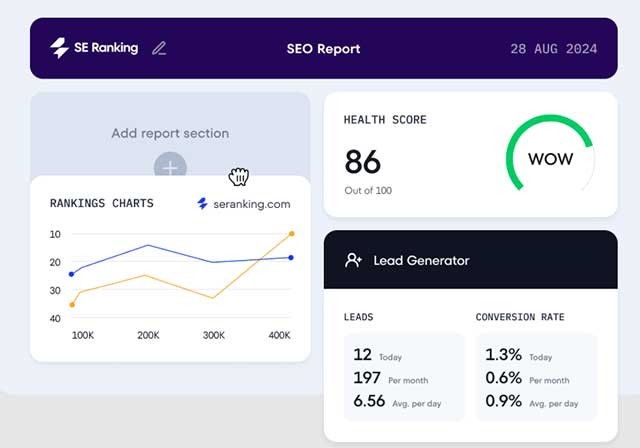Click the seranking.com logo icon in chart card
Screen dimensions: 640x448
tap(203, 204)
